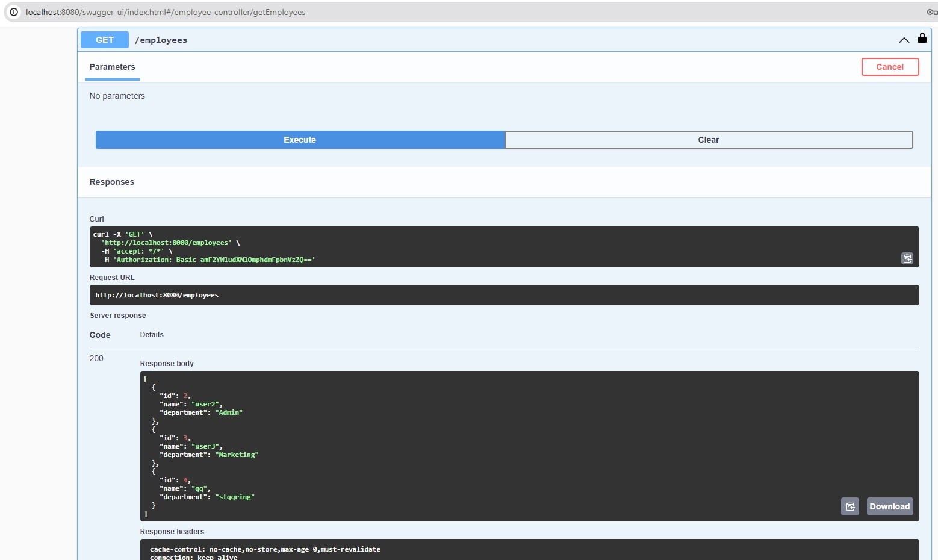Click the Request URL text http://localhost:8080/employees
The image size is (938, 560).
[157, 295]
